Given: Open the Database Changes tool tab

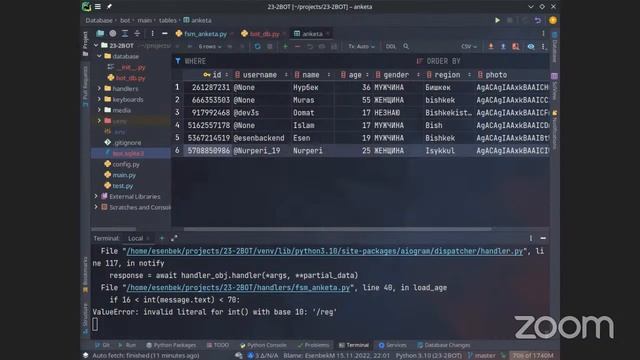Looking at the screenshot, I should pos(443,345).
